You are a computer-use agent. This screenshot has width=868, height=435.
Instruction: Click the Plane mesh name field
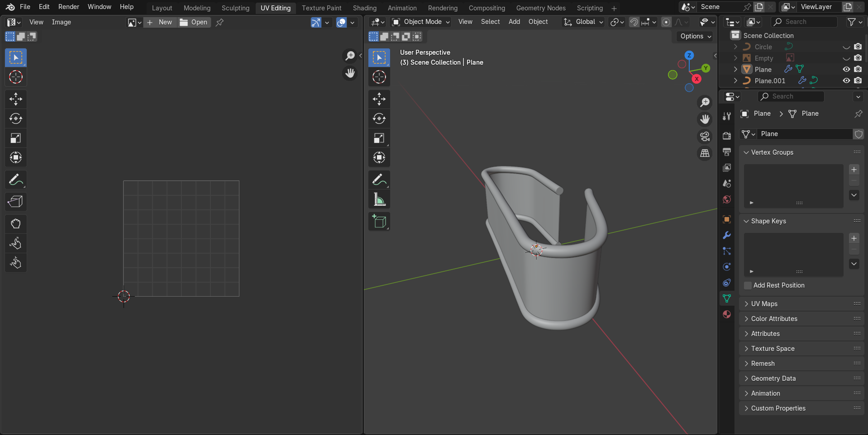pyautogui.click(x=804, y=134)
